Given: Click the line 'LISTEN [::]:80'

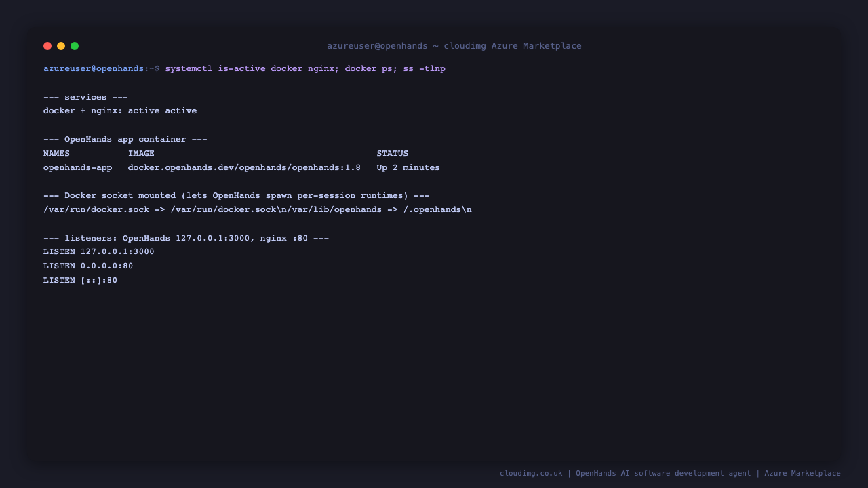Looking at the screenshot, I should click(81, 280).
